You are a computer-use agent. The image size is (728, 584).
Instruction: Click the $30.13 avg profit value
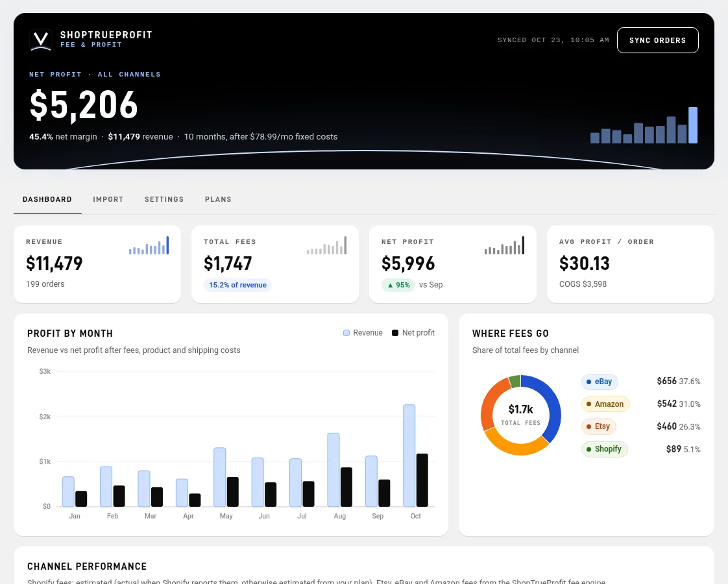[584, 263]
